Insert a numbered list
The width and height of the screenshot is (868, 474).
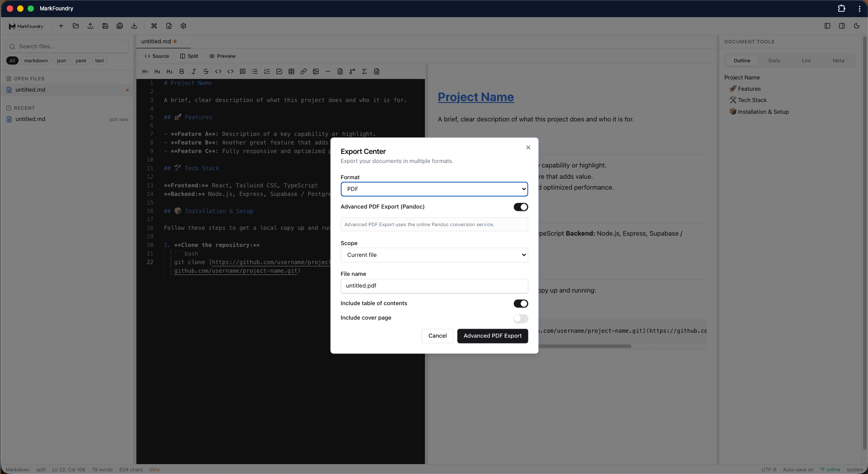coord(267,71)
